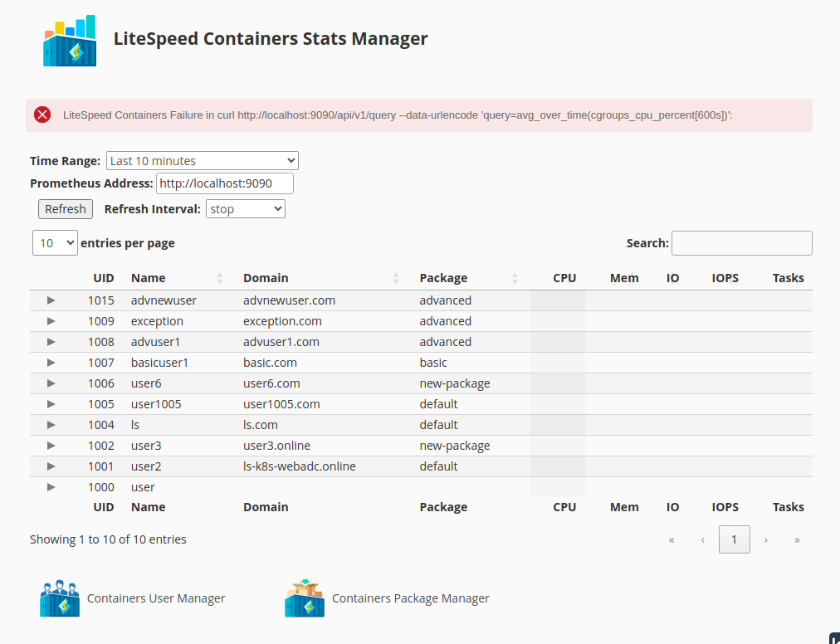
Task: Focus the Prometheus Address input field
Action: (224, 183)
